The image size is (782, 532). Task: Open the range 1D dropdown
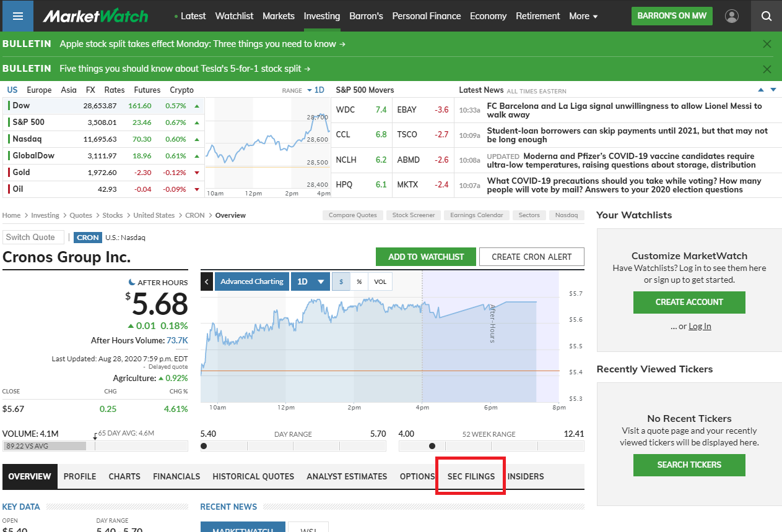pyautogui.click(x=315, y=90)
